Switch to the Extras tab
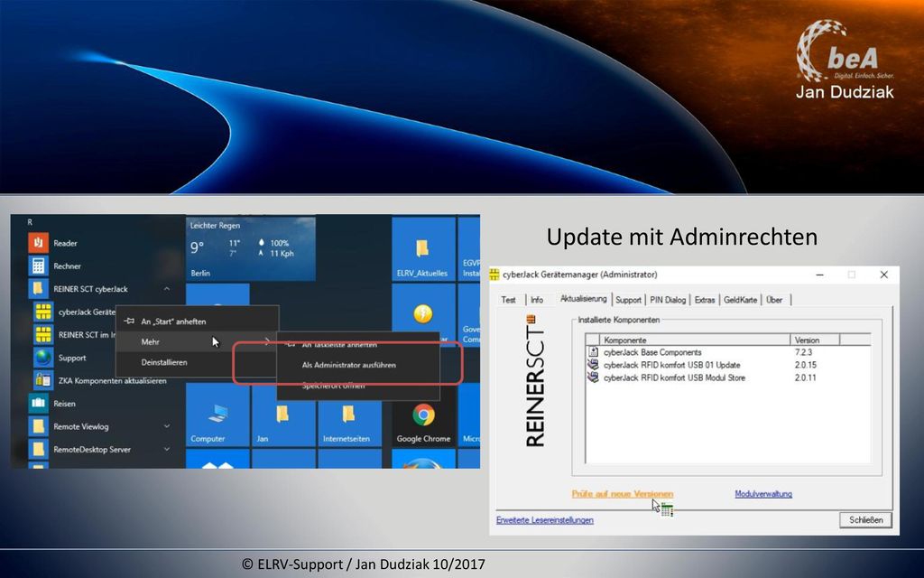 click(704, 300)
